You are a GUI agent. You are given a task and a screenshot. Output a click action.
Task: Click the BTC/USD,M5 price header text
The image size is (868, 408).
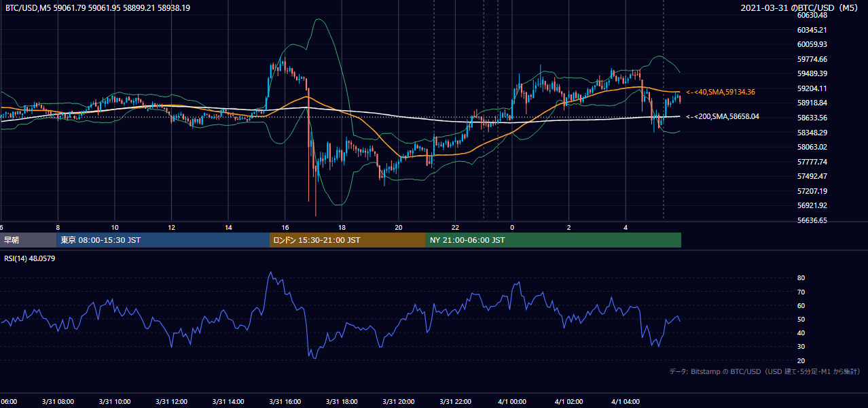98,8
